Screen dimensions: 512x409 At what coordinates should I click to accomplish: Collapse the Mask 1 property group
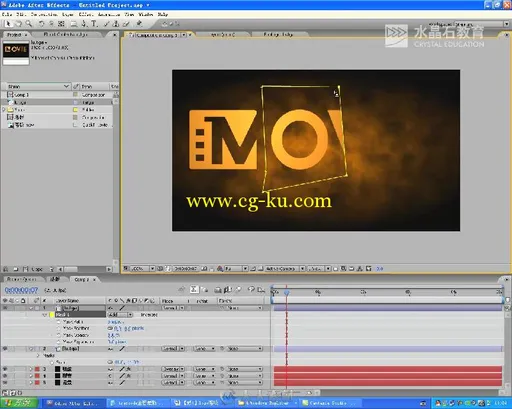[45, 315]
